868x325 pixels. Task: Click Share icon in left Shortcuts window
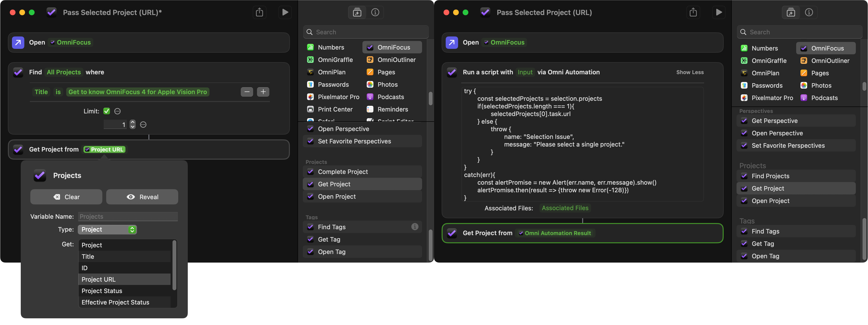tap(259, 12)
